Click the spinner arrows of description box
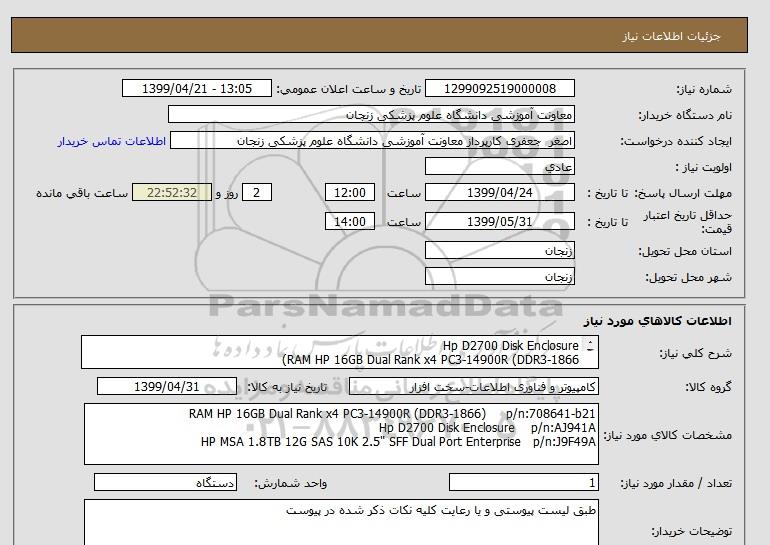This screenshot has height=545, width=770. click(590, 346)
